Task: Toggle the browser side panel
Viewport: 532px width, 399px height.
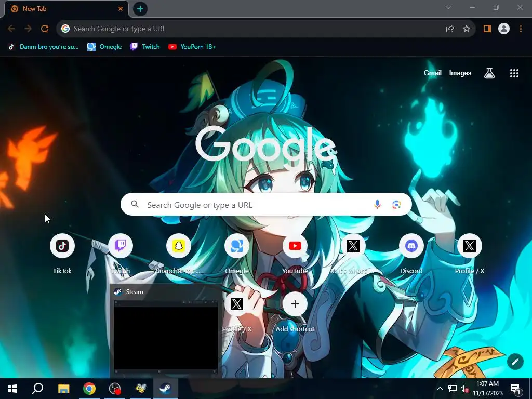Action: pyautogui.click(x=487, y=29)
